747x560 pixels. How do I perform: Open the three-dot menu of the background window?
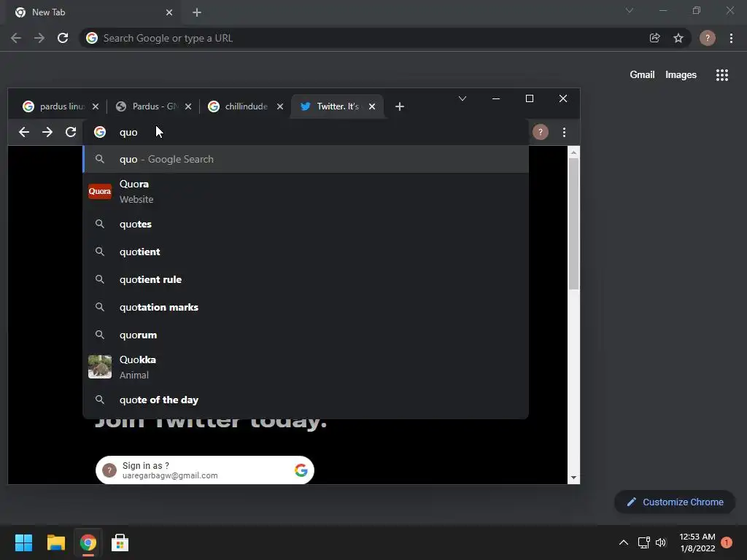pos(731,38)
